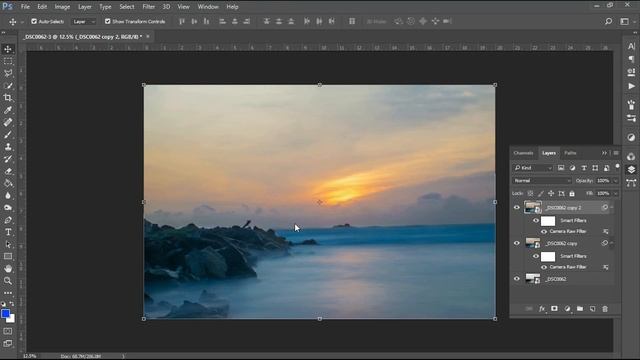The width and height of the screenshot is (640, 360).
Task: Open the Auto-Select Layer dropdown
Action: [x=84, y=22]
